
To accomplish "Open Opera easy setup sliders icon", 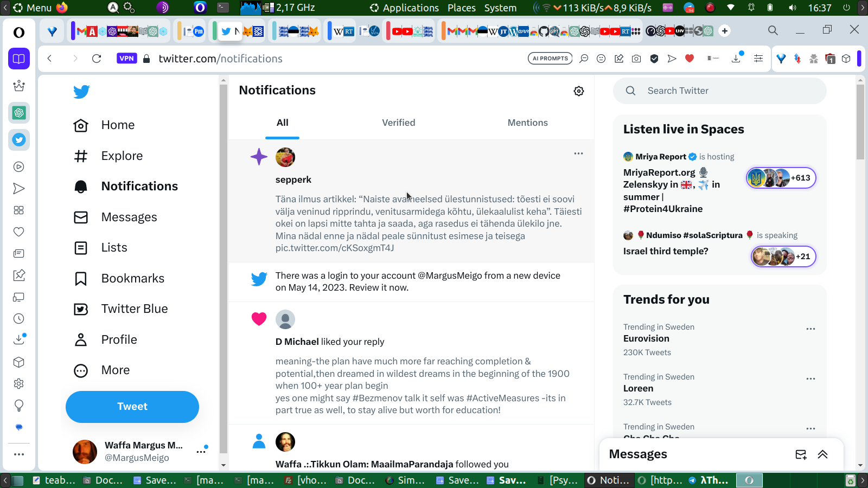I will pos(758,59).
